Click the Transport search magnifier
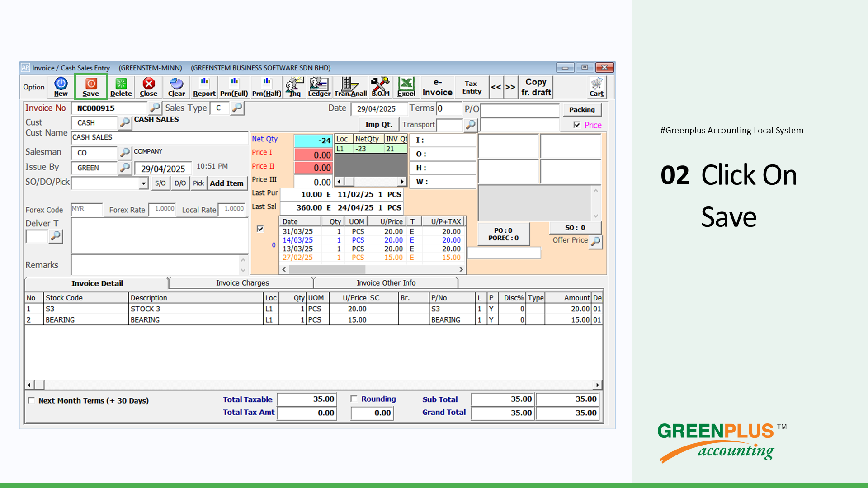 point(471,125)
